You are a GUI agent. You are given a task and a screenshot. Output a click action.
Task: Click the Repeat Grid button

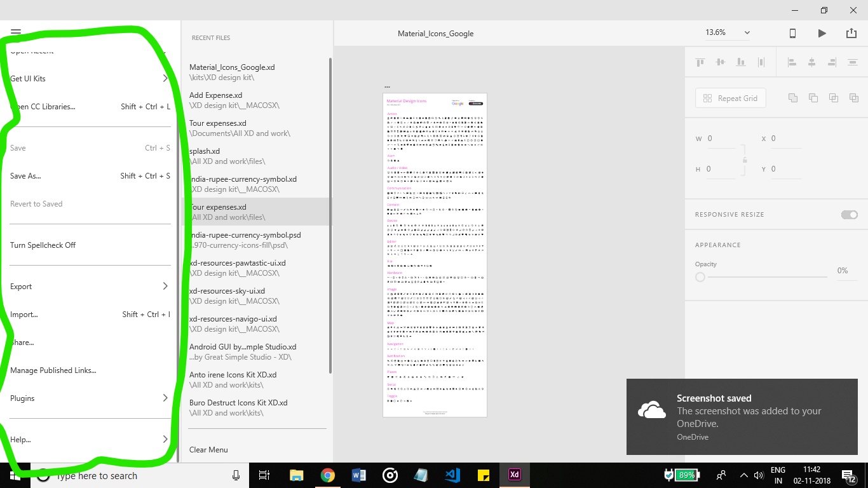[x=730, y=98]
